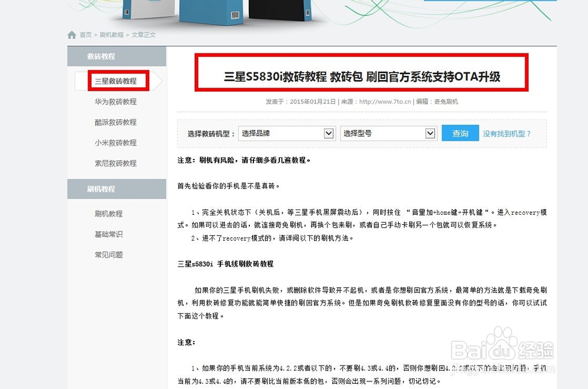Open the 选择型号 model dropdown
Image resolution: width=588 pixels, height=389 pixels.
pyautogui.click(x=387, y=133)
